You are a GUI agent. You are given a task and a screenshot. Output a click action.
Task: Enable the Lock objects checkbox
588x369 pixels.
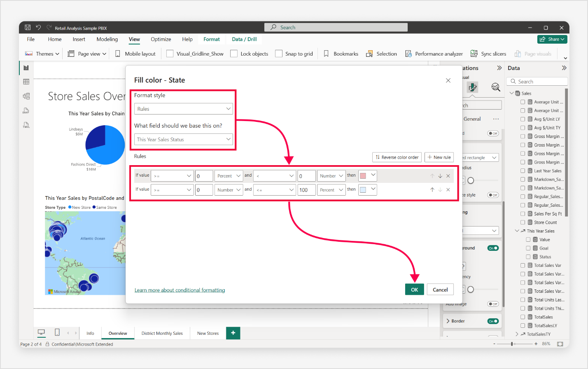[234, 54]
